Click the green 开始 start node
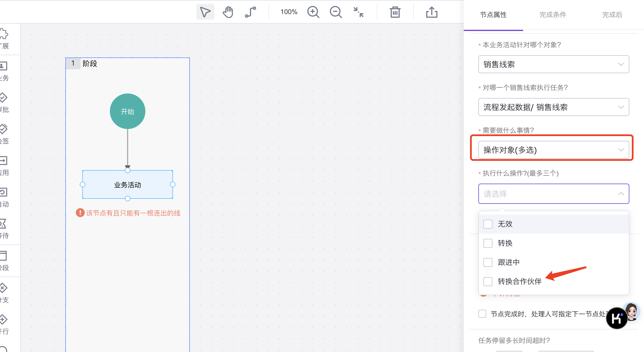This screenshot has width=644, height=352. [x=128, y=112]
